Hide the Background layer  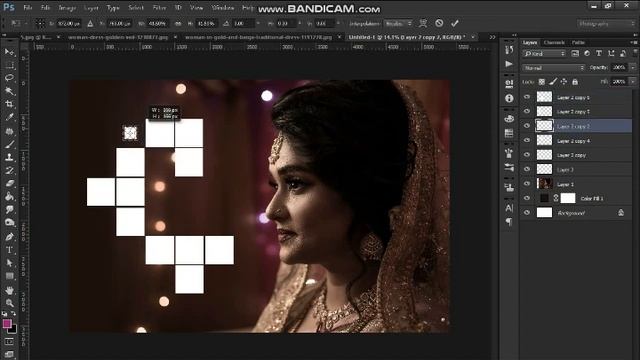[x=527, y=213]
